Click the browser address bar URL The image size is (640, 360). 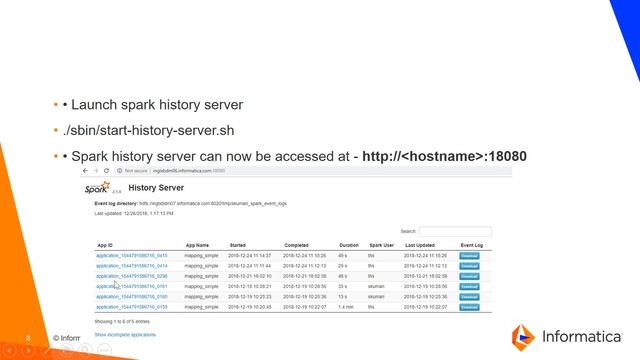(x=189, y=171)
